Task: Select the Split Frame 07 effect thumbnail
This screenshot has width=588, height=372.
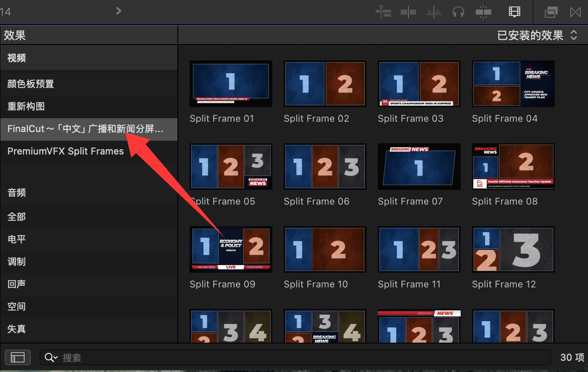Action: tap(419, 167)
